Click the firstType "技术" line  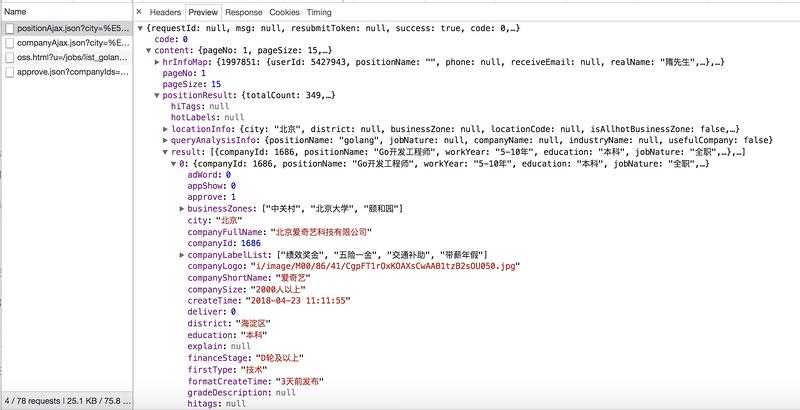click(x=227, y=370)
